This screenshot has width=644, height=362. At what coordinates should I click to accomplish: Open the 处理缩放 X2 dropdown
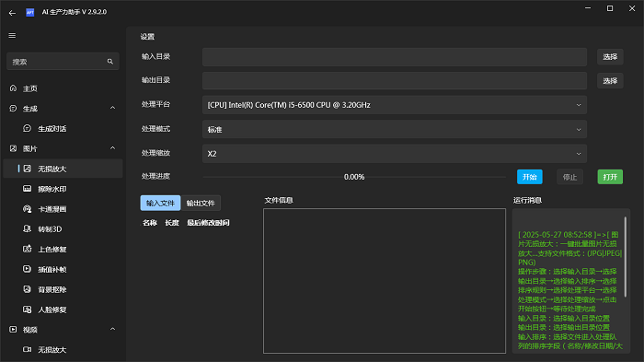point(395,154)
